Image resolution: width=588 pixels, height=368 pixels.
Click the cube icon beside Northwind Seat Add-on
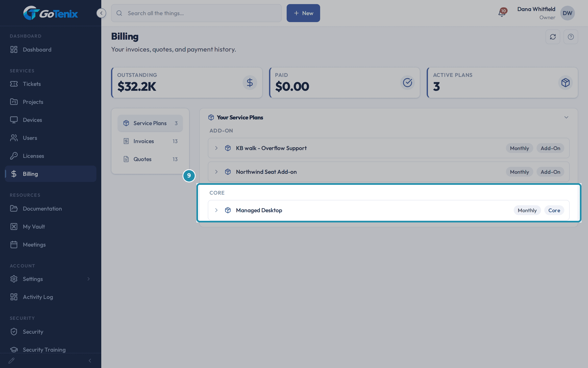pos(228,172)
